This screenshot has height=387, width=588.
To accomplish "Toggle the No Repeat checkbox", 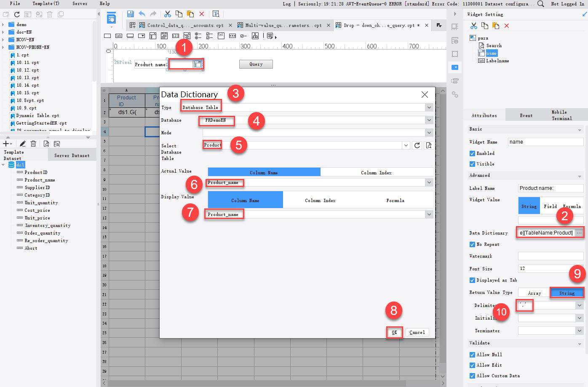I will 472,244.
